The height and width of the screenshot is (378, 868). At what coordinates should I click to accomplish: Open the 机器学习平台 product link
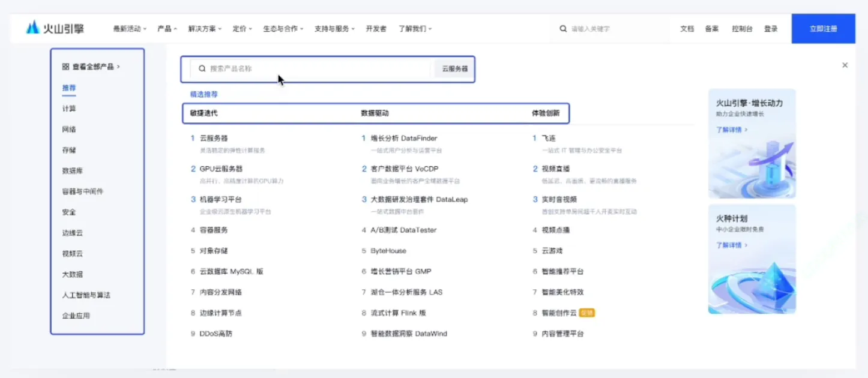click(x=220, y=199)
